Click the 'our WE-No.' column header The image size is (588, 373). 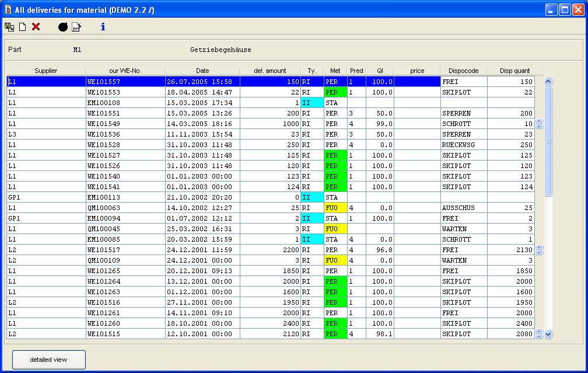pyautogui.click(x=125, y=71)
